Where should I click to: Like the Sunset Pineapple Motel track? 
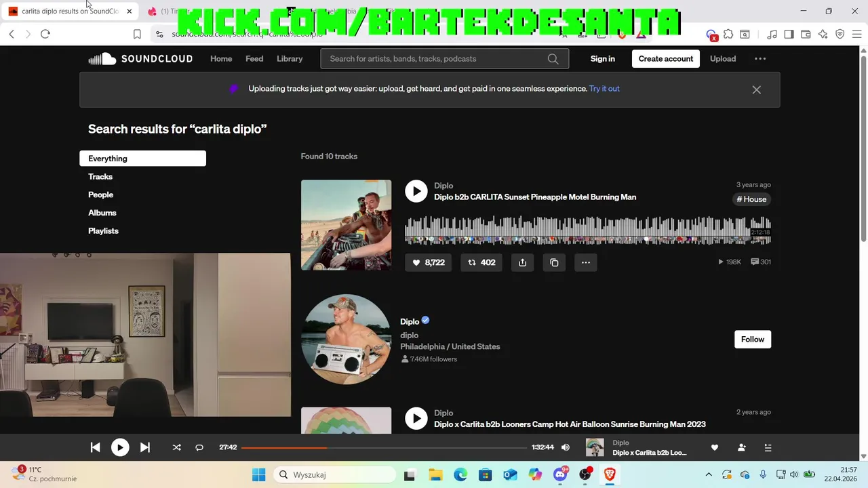tap(428, 262)
